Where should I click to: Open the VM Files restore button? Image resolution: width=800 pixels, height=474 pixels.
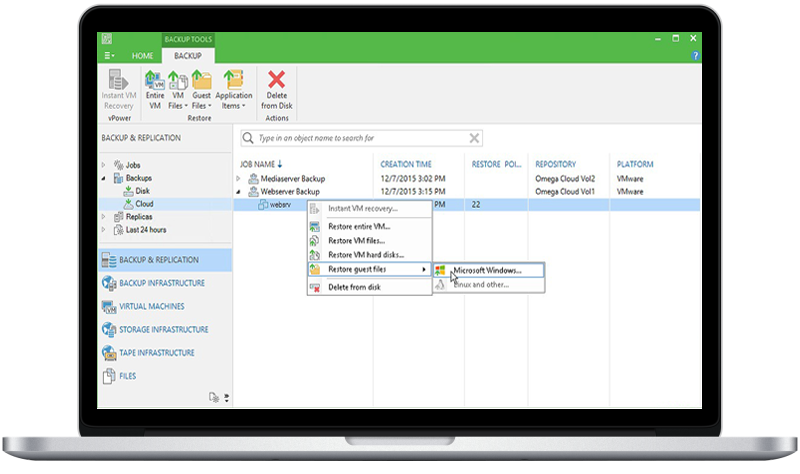(x=178, y=90)
